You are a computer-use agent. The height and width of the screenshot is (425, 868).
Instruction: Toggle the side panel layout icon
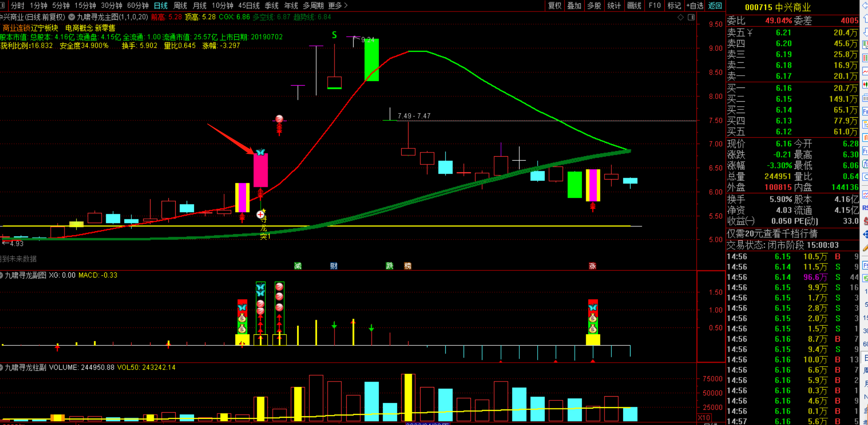(x=691, y=17)
